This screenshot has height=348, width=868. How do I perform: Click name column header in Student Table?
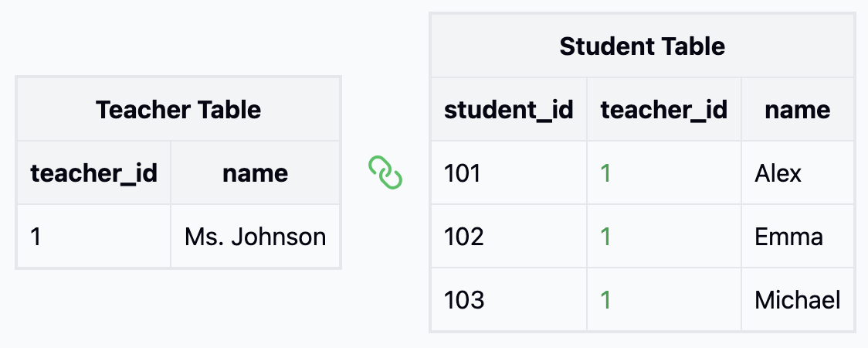(798, 110)
